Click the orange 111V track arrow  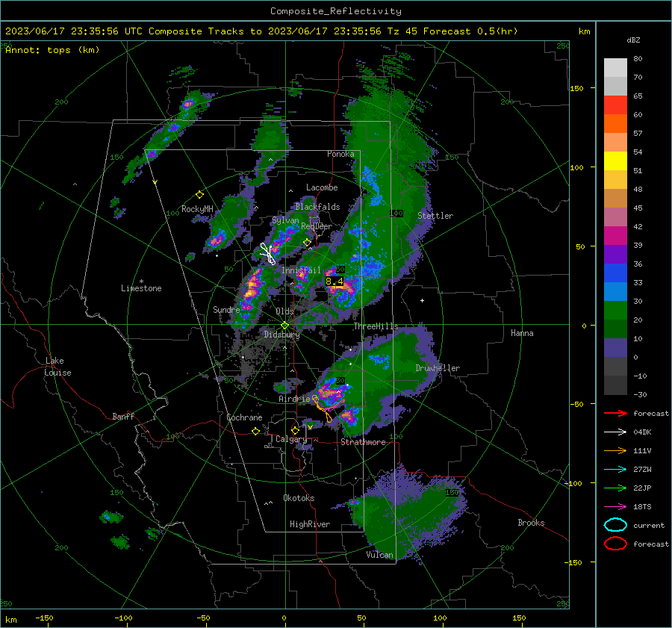point(615,450)
